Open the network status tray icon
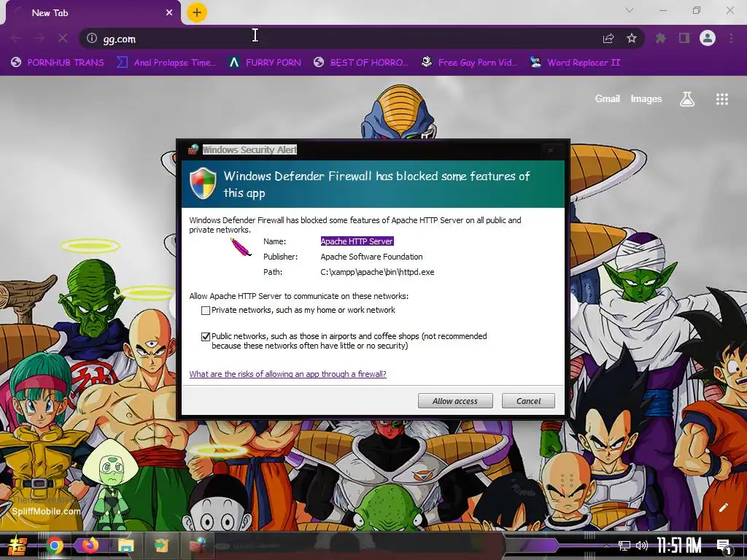 [x=624, y=545]
